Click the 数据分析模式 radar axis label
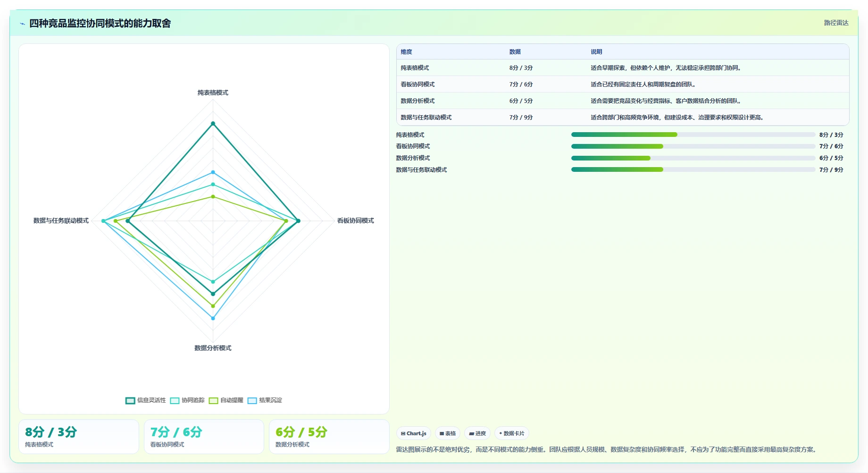The image size is (868, 473). pyautogui.click(x=213, y=348)
